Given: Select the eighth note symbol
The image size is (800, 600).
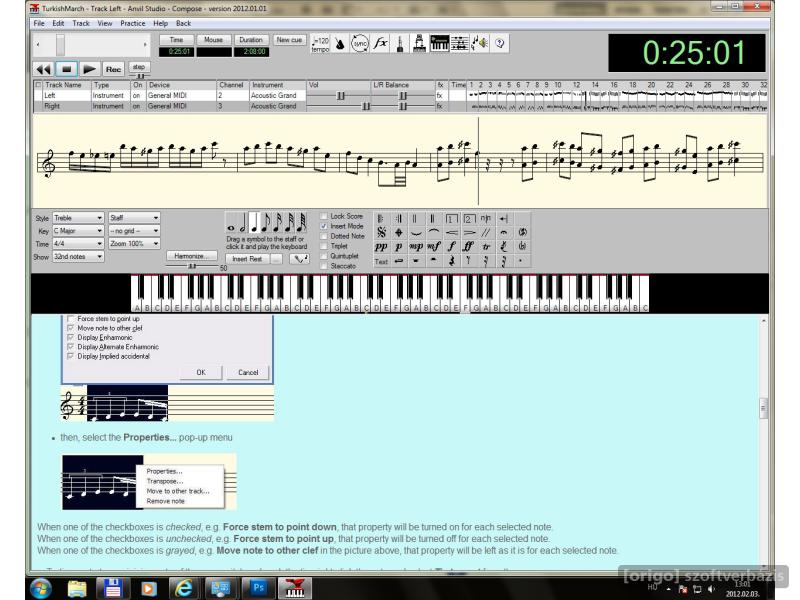Looking at the screenshot, I should coord(266,223).
